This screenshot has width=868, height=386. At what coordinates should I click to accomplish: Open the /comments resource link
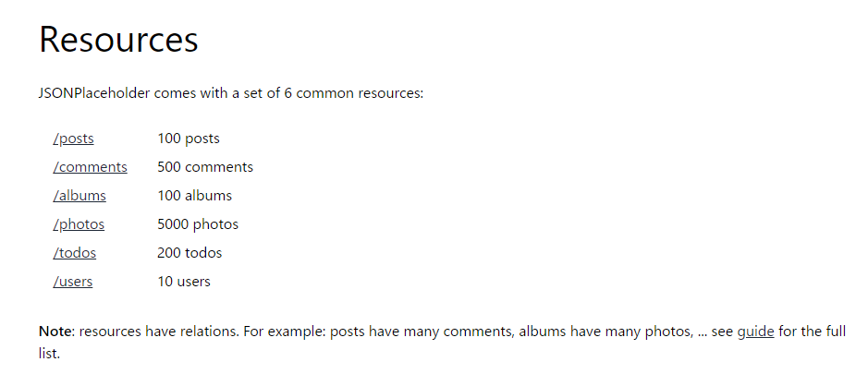[x=90, y=168]
